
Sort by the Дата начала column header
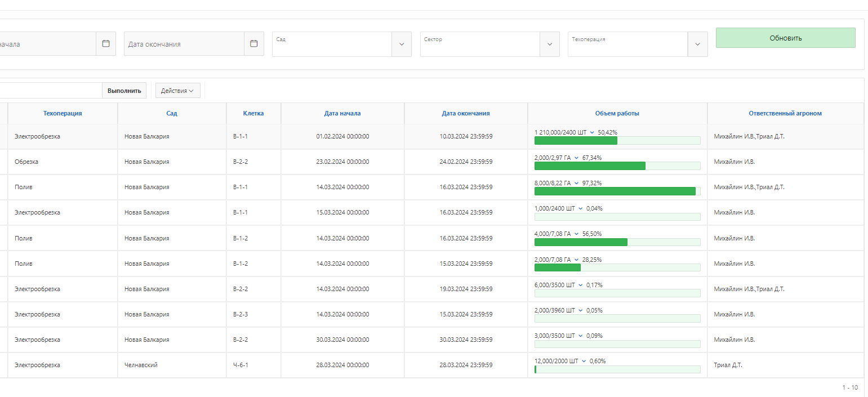point(342,113)
